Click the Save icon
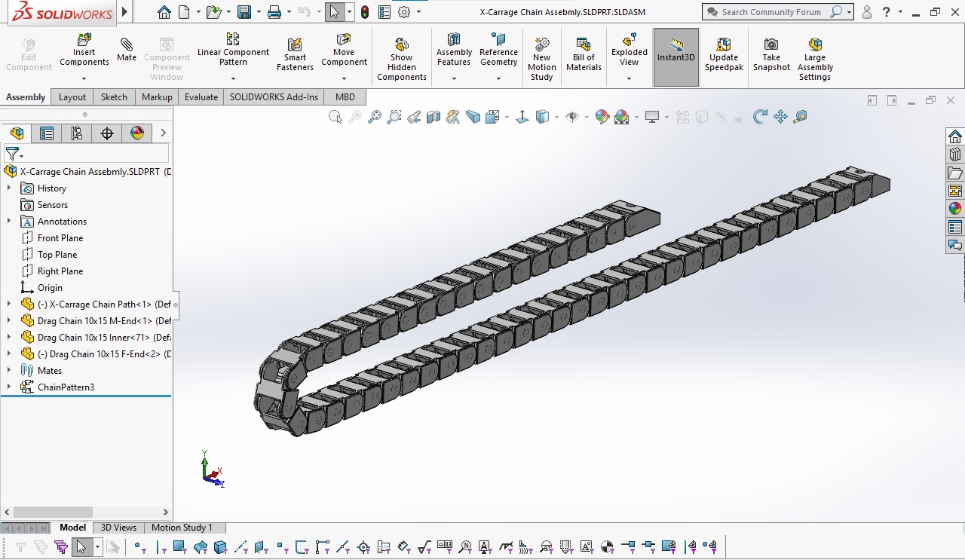Screen dimensions: 965x560 point(244,12)
